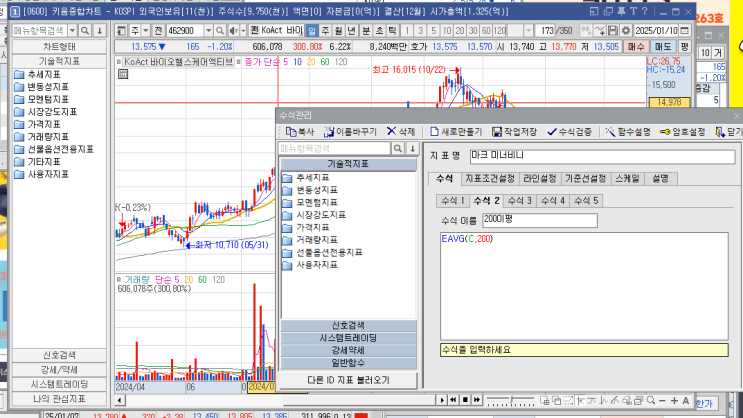Switch to the 라인설정 tab

pyautogui.click(x=539, y=179)
